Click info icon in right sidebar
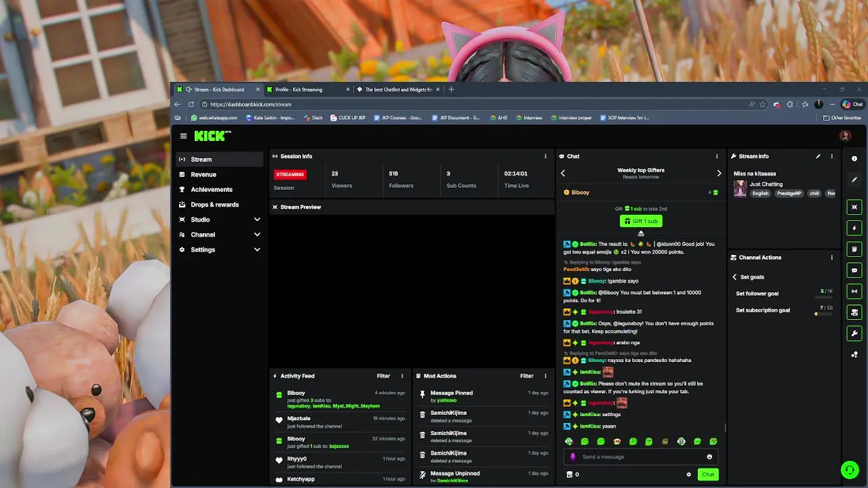The image size is (868, 488). [854, 159]
